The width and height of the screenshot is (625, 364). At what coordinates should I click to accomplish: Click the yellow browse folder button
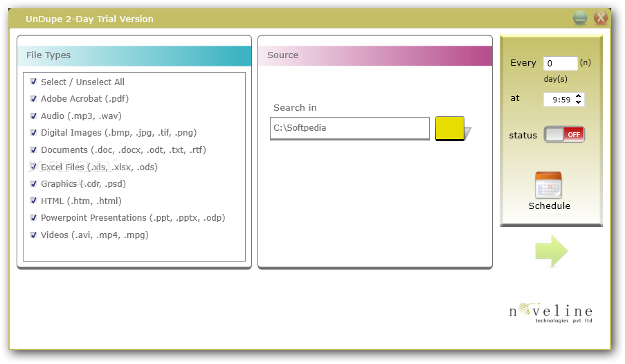450,129
